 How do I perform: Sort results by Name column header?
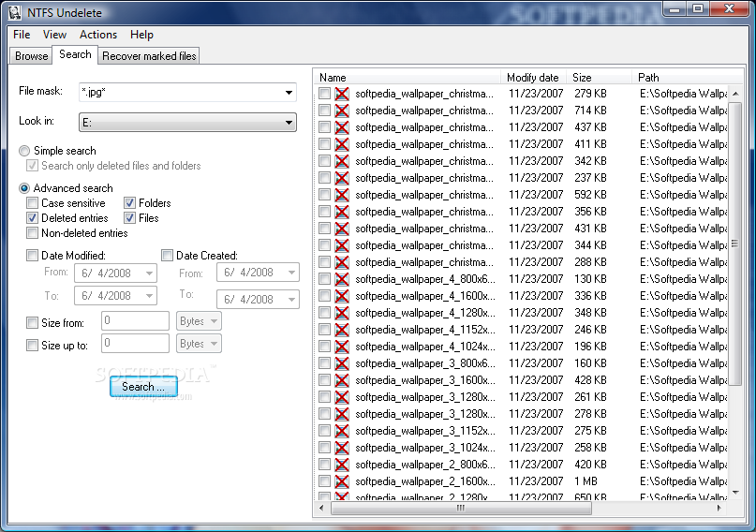[408, 78]
